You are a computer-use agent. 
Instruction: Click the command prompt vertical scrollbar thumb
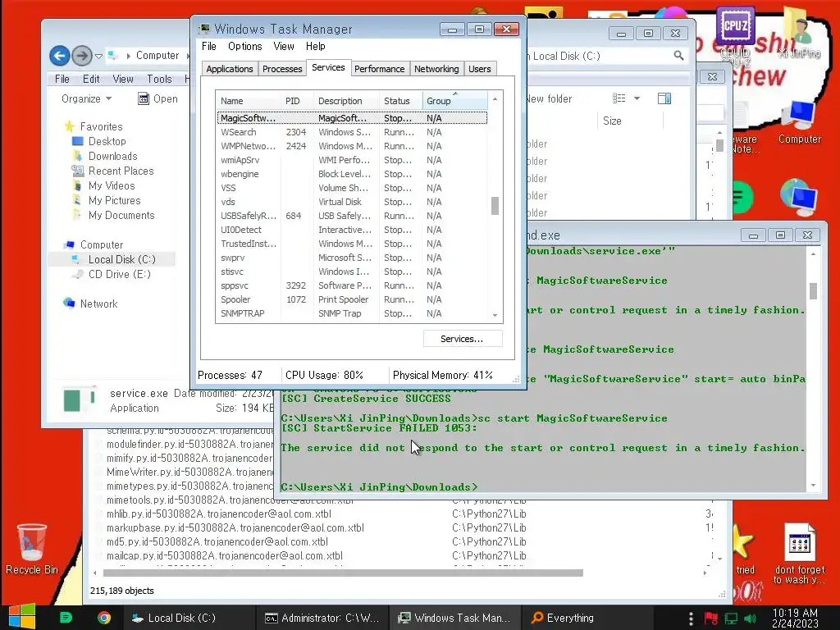coord(813,291)
